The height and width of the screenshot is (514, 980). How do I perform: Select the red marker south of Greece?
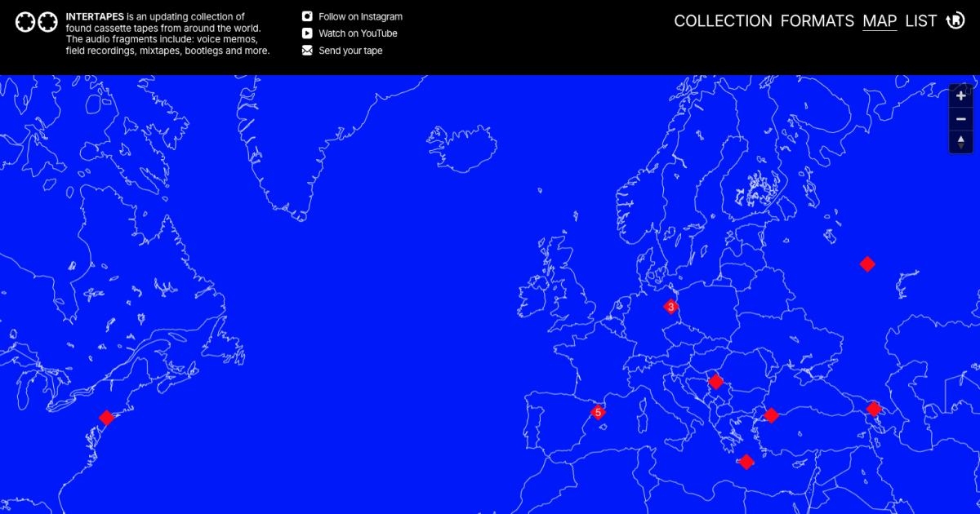(746, 462)
